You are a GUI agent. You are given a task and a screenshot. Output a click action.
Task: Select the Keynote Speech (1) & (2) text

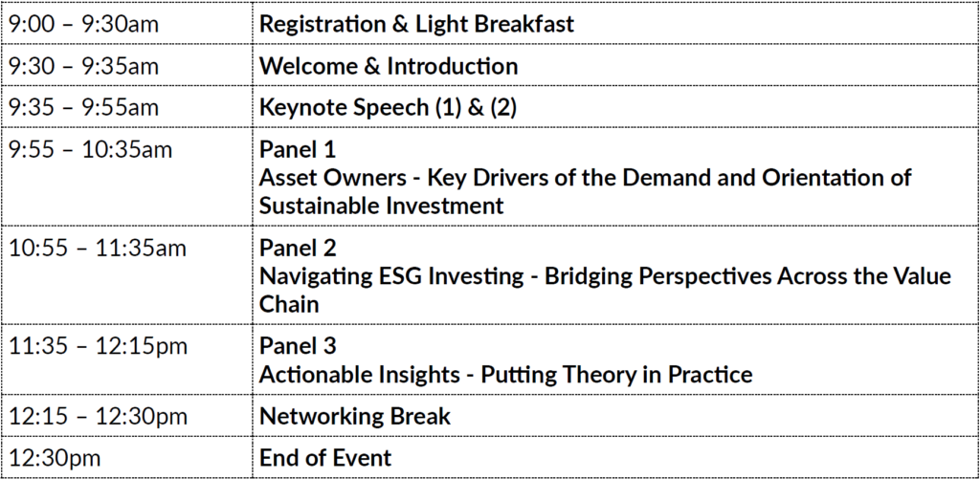pyautogui.click(x=388, y=108)
